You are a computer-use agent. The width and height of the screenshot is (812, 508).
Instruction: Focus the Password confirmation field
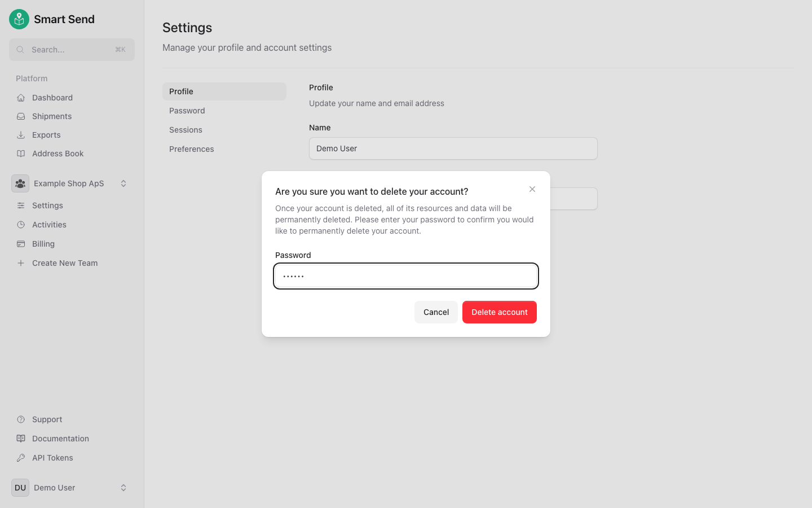405,276
